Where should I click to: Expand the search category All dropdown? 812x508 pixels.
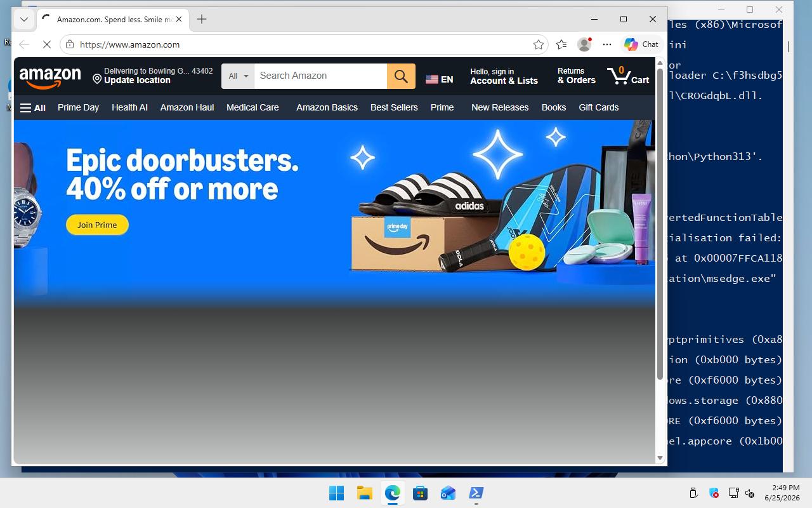click(238, 76)
